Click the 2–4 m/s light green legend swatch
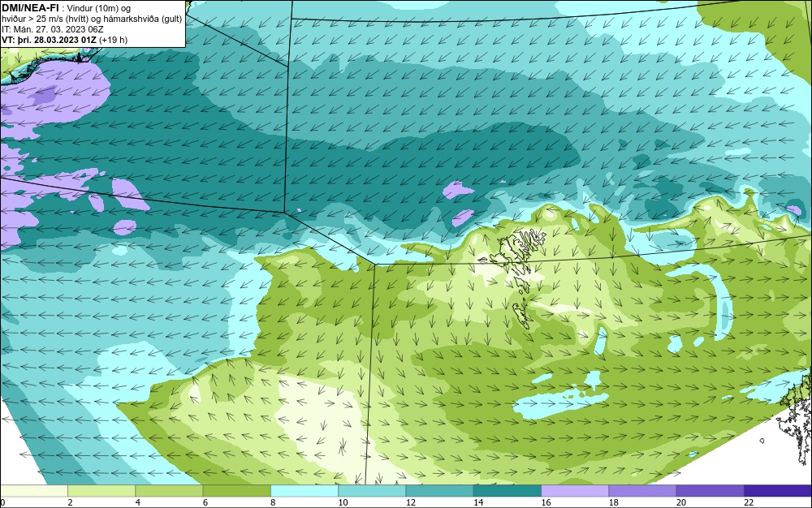This screenshot has width=812, height=508. point(101,491)
